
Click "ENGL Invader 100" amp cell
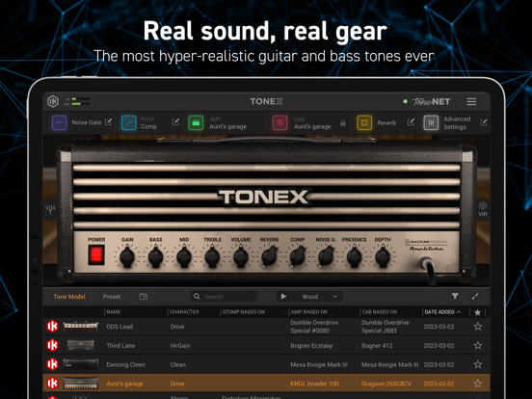pyautogui.click(x=314, y=384)
